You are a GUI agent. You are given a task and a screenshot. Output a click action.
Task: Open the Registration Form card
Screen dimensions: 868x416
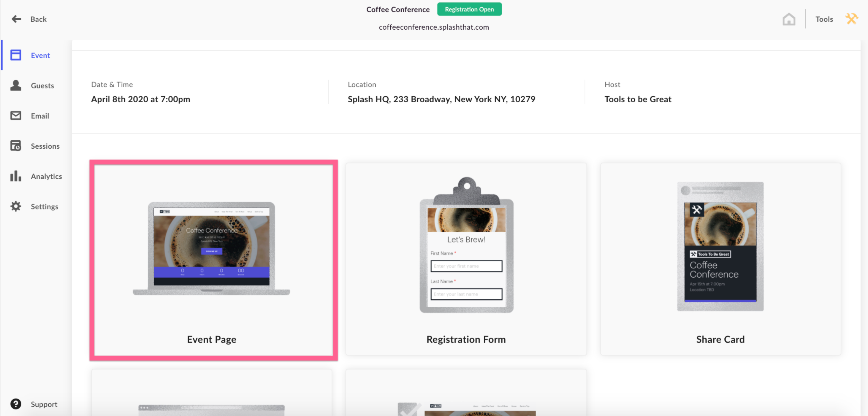click(466, 259)
